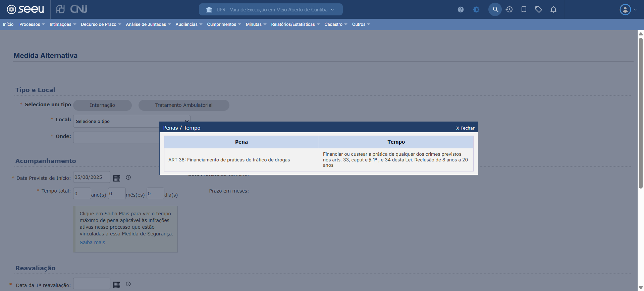
Task: Click the mês(es) number field
Action: 117,193
